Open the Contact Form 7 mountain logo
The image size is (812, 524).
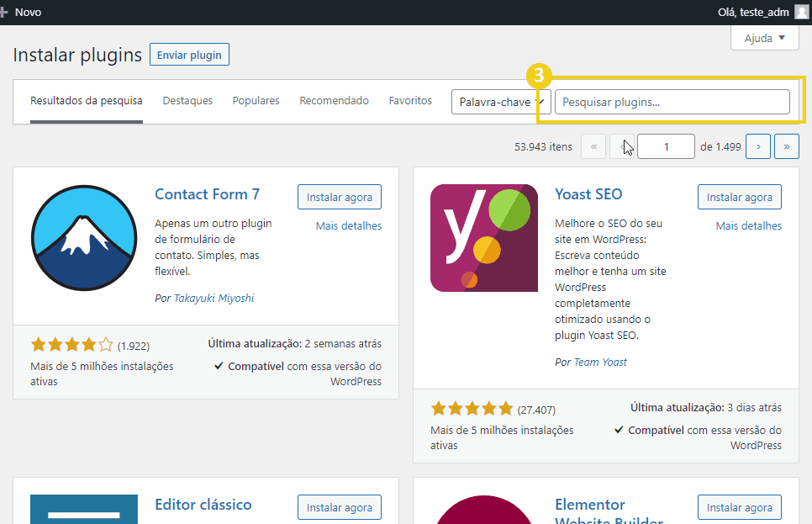[x=84, y=238]
